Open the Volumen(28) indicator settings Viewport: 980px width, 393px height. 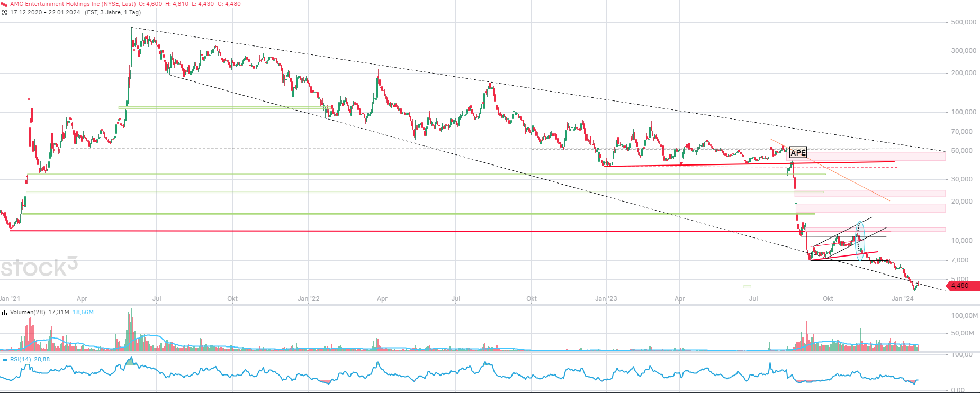tap(28, 313)
